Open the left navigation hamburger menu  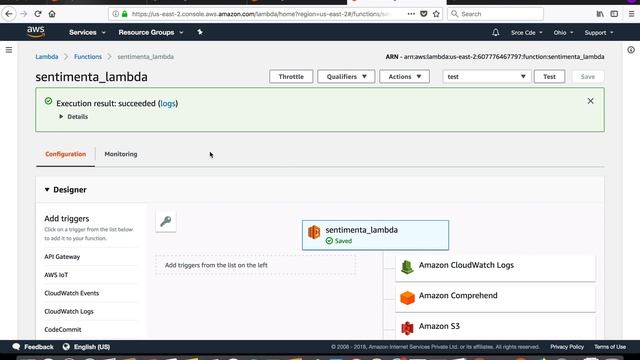pyautogui.click(x=9, y=50)
